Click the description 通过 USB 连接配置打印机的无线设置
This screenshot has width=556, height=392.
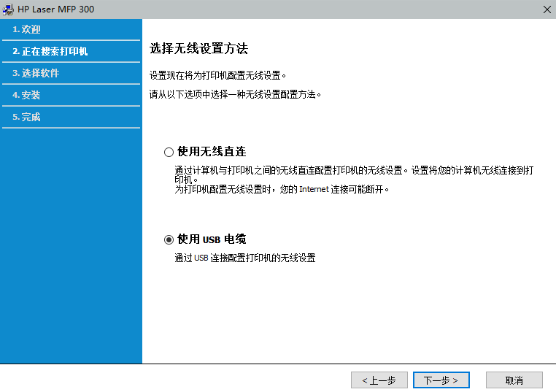click(x=245, y=258)
